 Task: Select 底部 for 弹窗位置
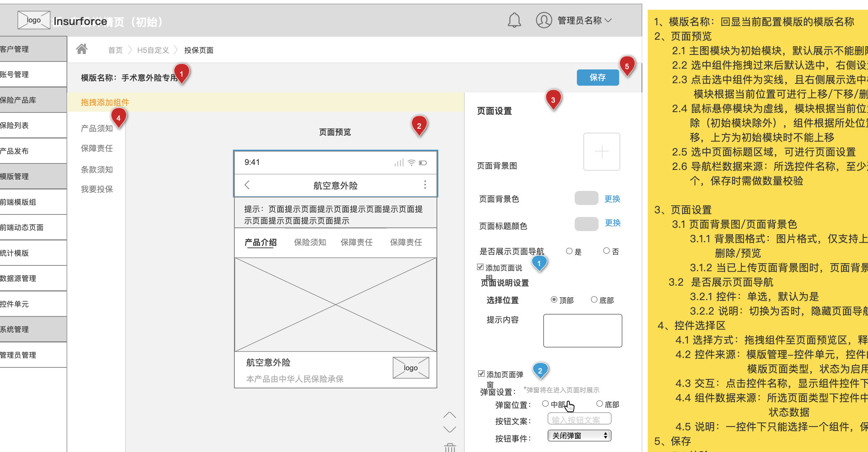[600, 404]
